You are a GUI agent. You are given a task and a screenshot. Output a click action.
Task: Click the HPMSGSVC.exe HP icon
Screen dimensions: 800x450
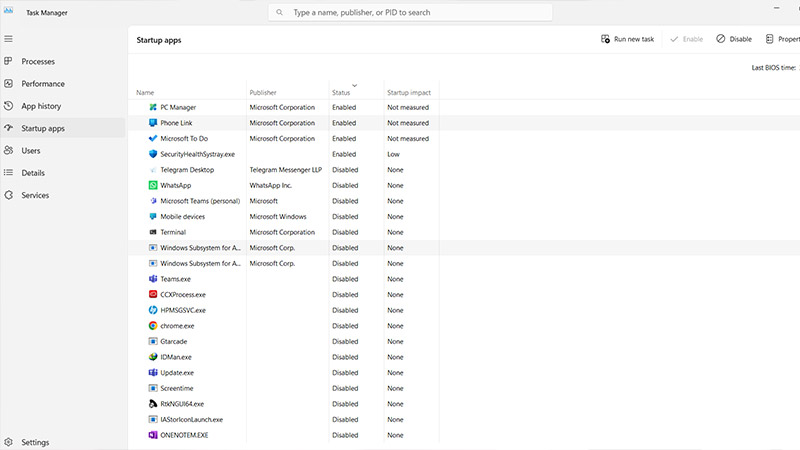153,310
